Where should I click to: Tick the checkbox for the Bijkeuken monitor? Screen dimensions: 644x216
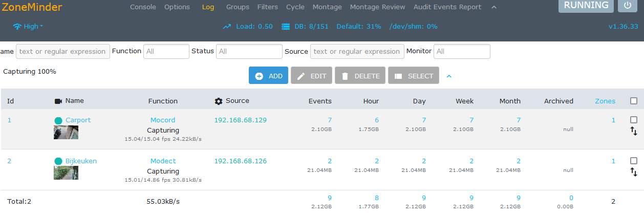pos(634,161)
